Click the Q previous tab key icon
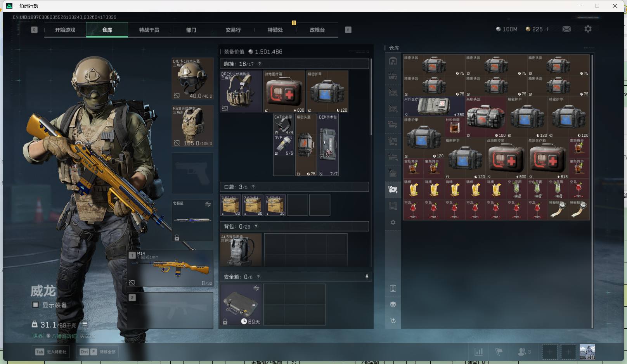The width and height of the screenshot is (627, 364). pyautogui.click(x=34, y=30)
